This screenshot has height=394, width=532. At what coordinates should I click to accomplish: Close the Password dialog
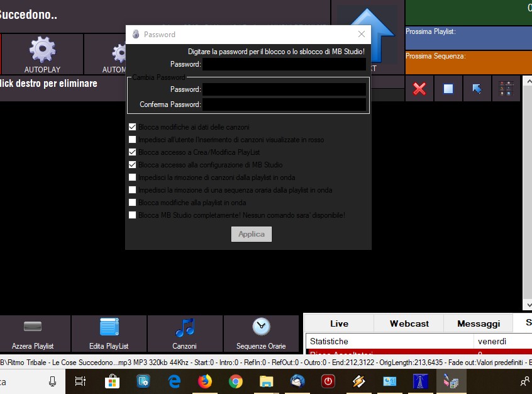click(x=361, y=35)
